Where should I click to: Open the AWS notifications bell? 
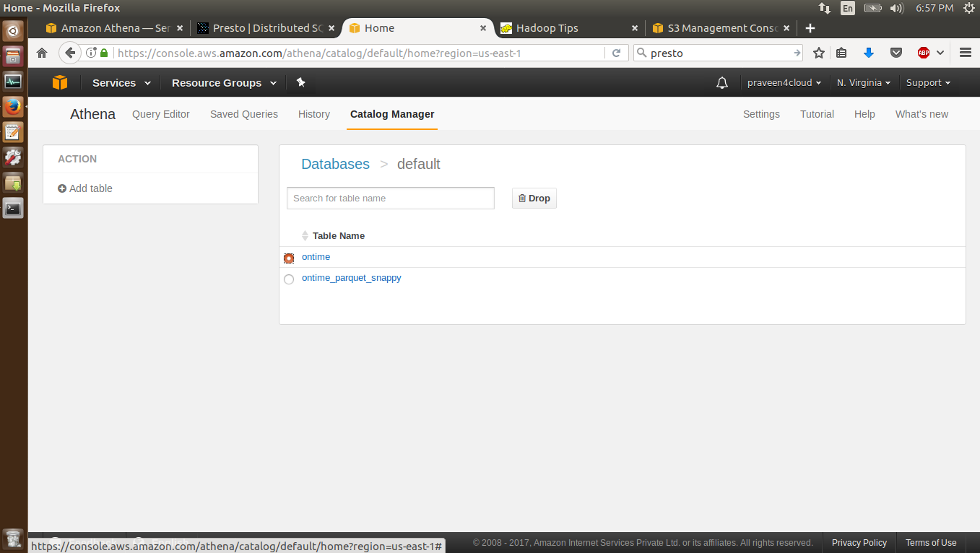(x=721, y=82)
